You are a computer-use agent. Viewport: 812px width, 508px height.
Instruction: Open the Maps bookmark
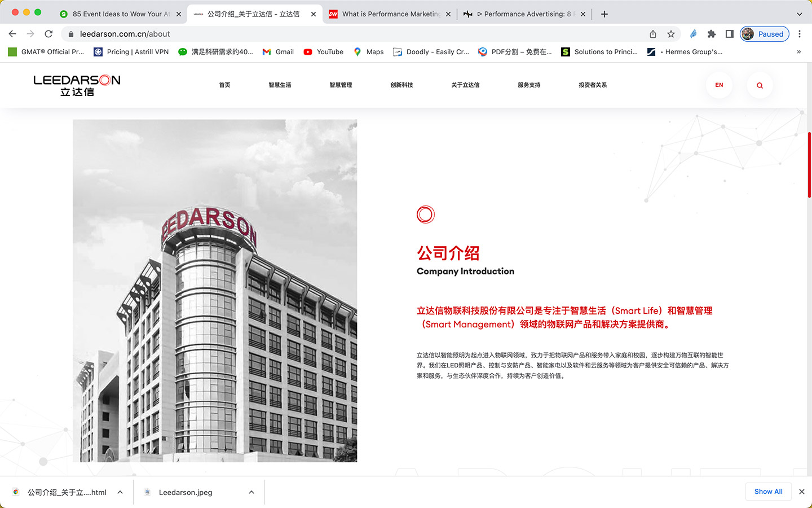(368, 52)
